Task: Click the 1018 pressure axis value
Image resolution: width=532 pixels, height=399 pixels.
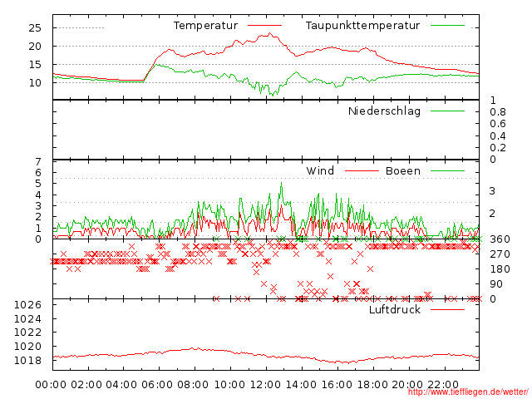Action: 27,360
